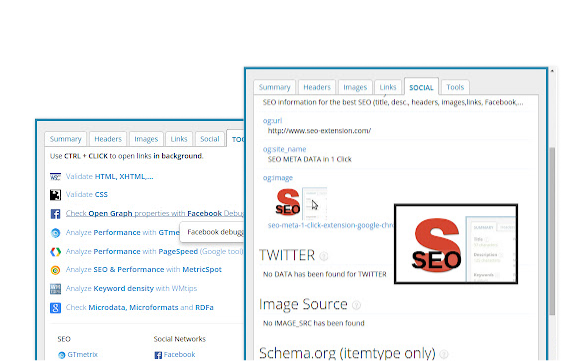The image size is (579, 361).
Task: Open the Validate CSS link
Action: [86, 195]
